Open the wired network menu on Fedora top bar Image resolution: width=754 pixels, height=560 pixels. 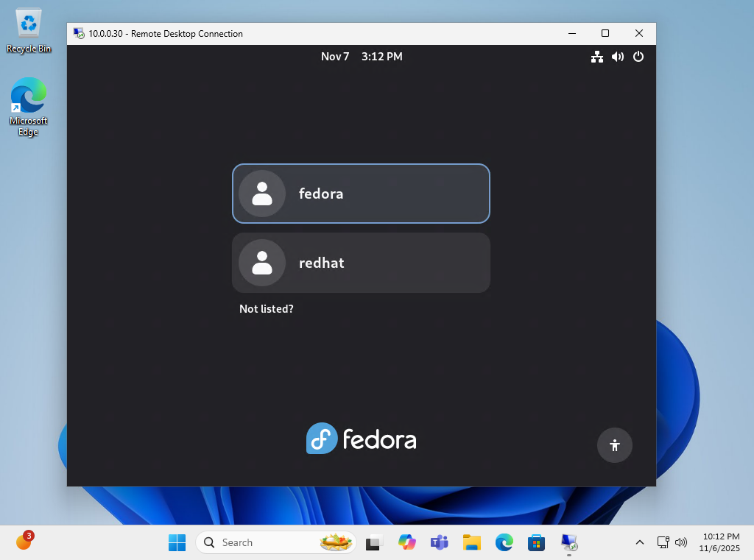(596, 57)
